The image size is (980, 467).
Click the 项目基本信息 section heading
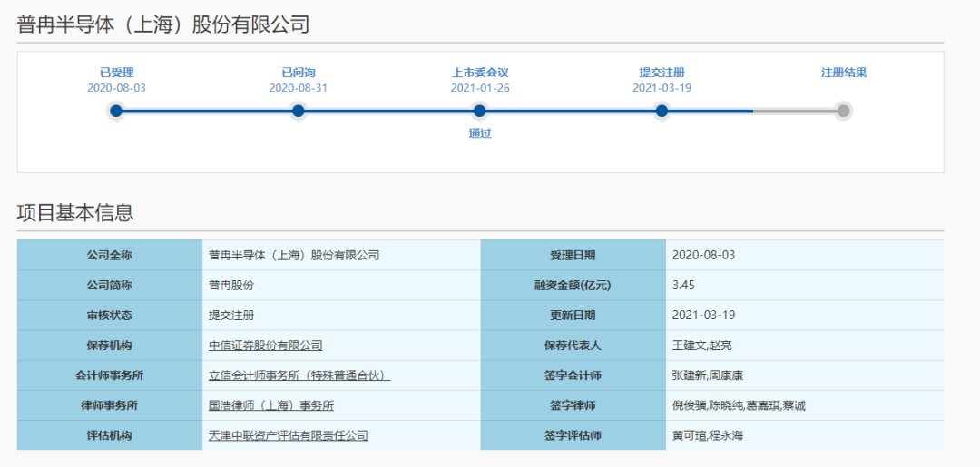[75, 213]
